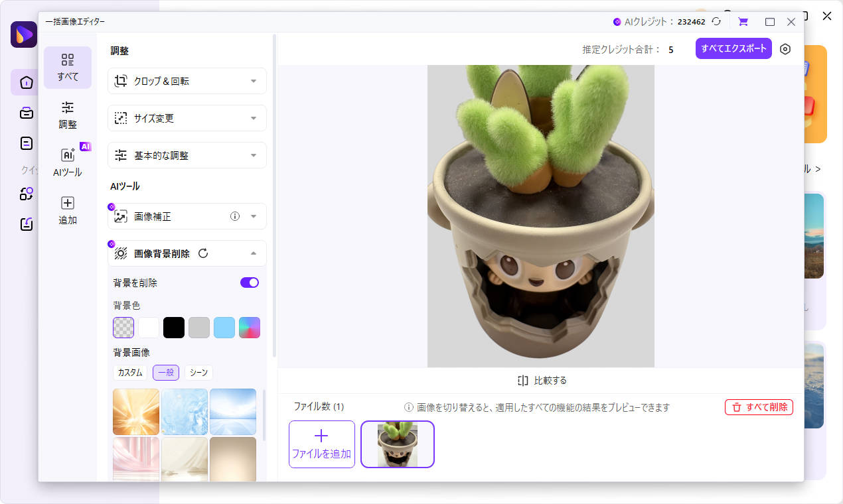Click the info icon beside preview hint
The height and width of the screenshot is (504, 843).
(x=409, y=407)
